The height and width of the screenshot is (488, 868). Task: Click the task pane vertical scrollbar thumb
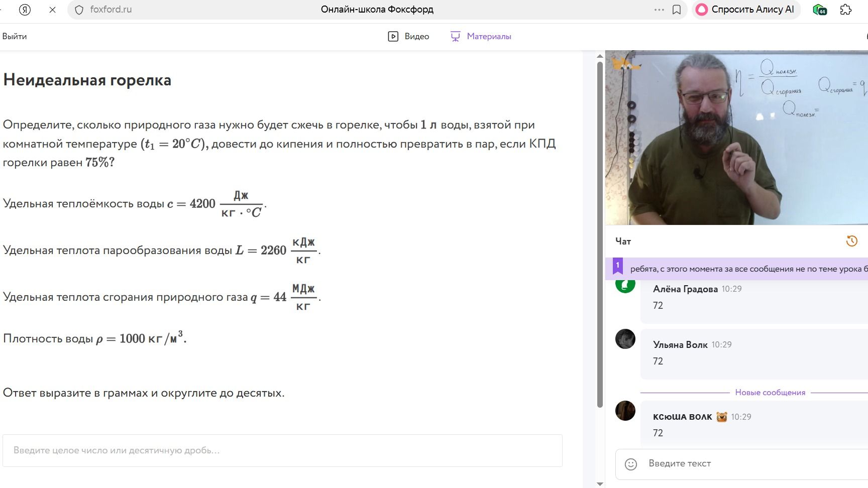tap(600, 234)
